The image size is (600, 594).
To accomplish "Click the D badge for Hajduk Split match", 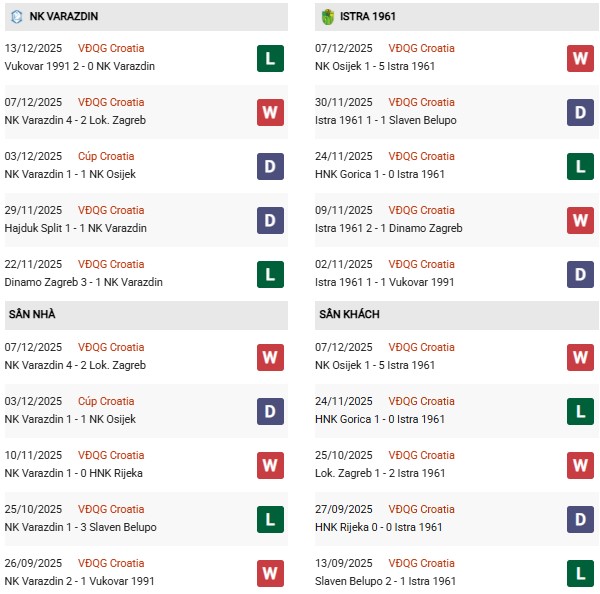I will click(x=270, y=220).
